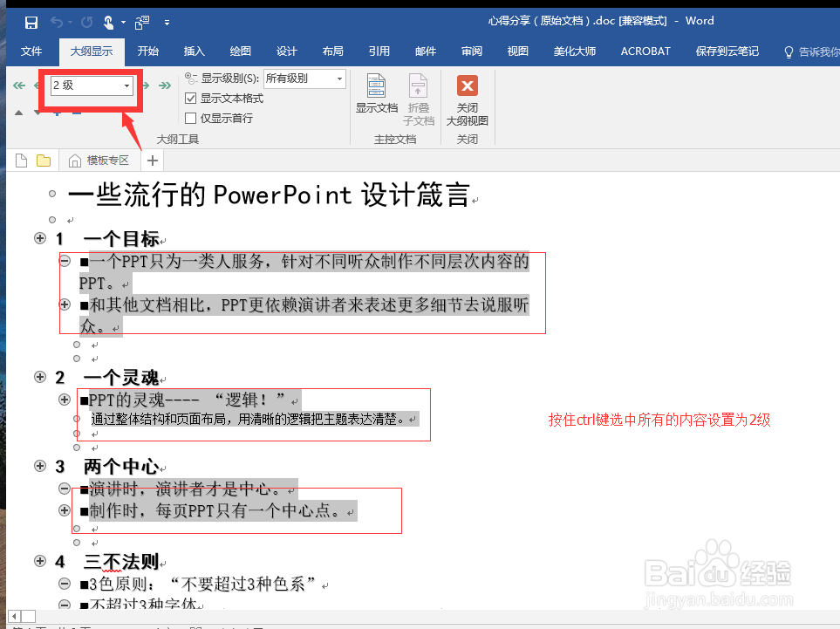This screenshot has height=629, width=840.
Task: Click the Redo circular arrow icon
Action: 86,22
